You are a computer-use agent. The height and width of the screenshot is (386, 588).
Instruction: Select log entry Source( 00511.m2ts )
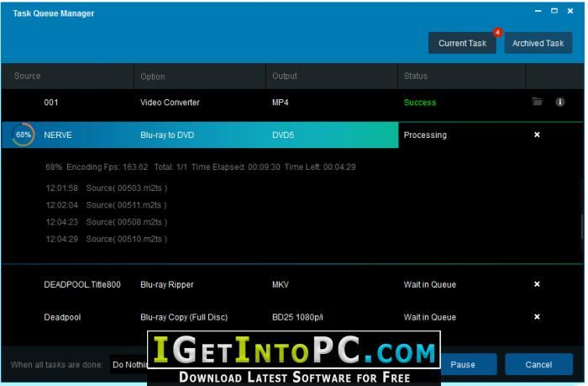[106, 205]
